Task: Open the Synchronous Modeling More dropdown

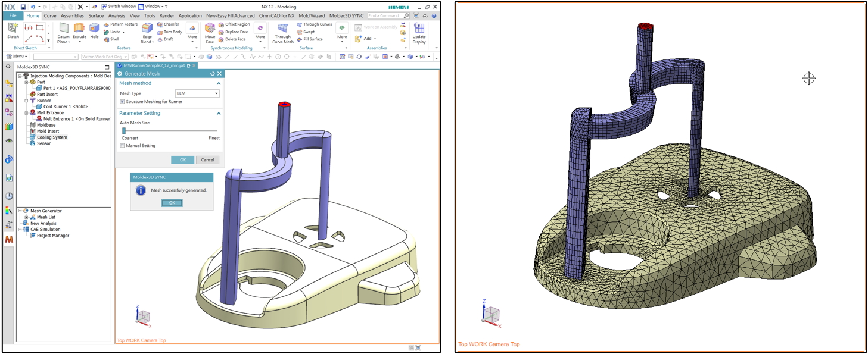Action: pyautogui.click(x=260, y=32)
